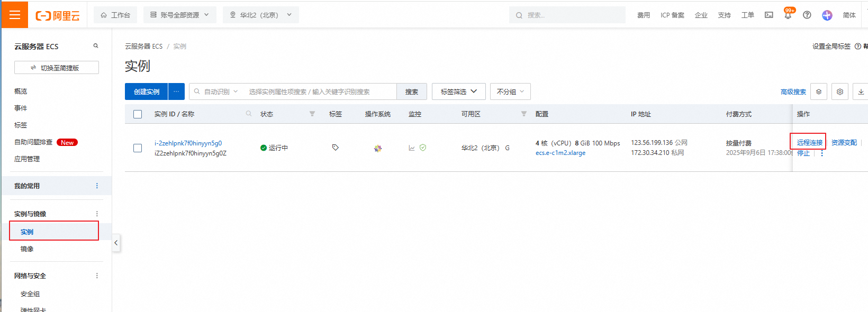This screenshot has width=868, height=312.
Task: Select 事件 in the sidebar
Action: [x=21, y=108]
